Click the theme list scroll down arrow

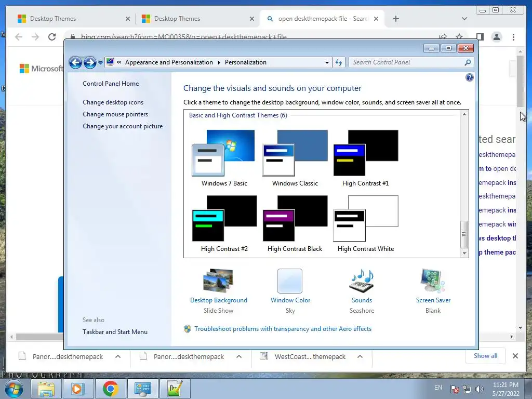coord(464,253)
